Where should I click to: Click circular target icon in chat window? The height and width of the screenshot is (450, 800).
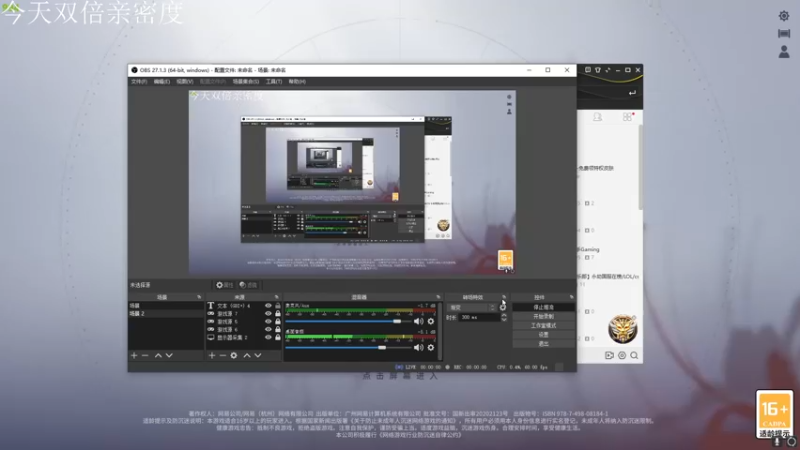pyautogui.click(x=622, y=356)
